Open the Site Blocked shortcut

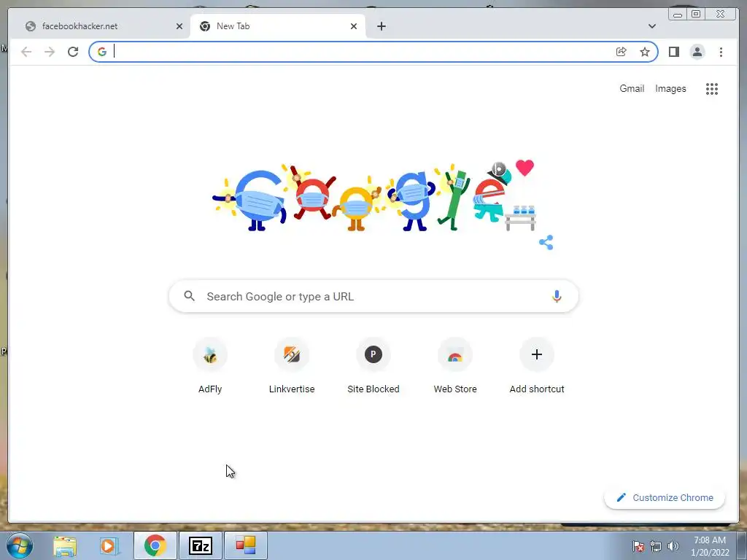pyautogui.click(x=373, y=366)
